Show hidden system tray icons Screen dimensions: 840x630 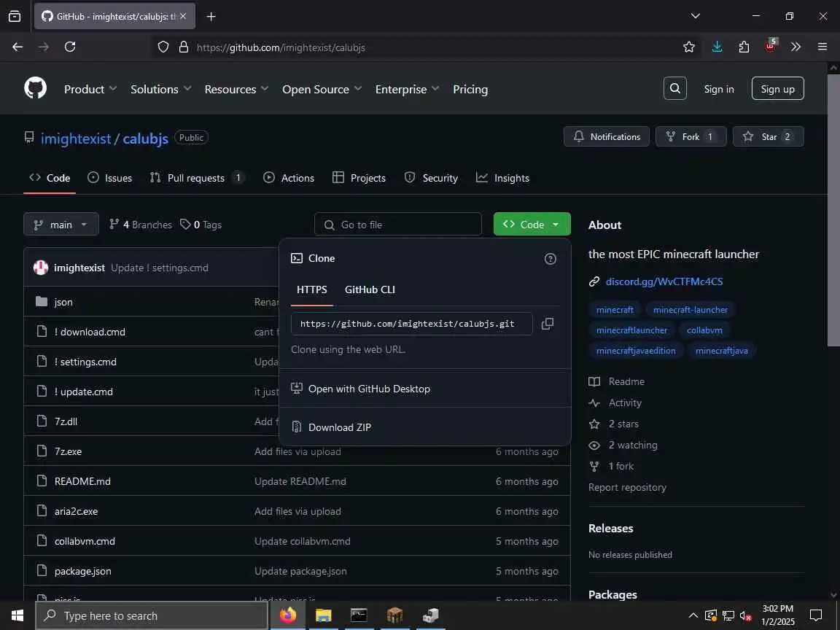693,615
